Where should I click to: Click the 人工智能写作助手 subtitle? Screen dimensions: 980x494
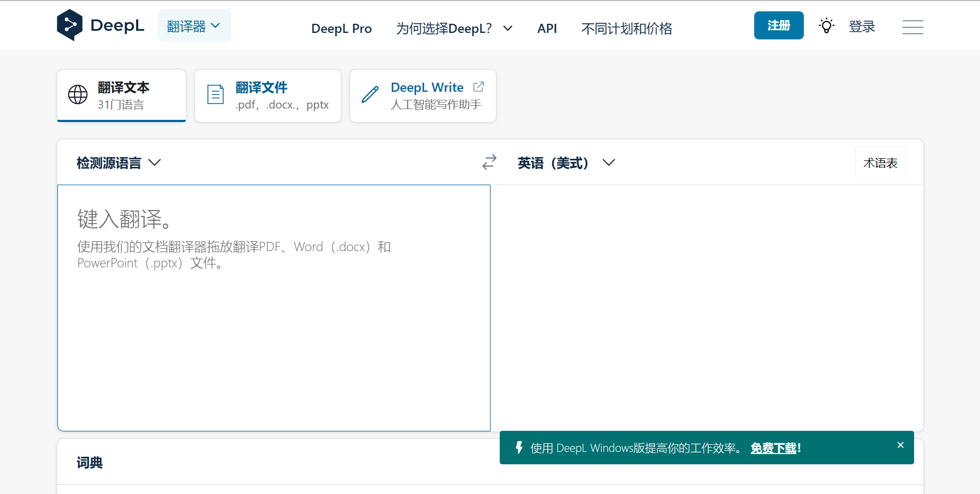(x=436, y=104)
